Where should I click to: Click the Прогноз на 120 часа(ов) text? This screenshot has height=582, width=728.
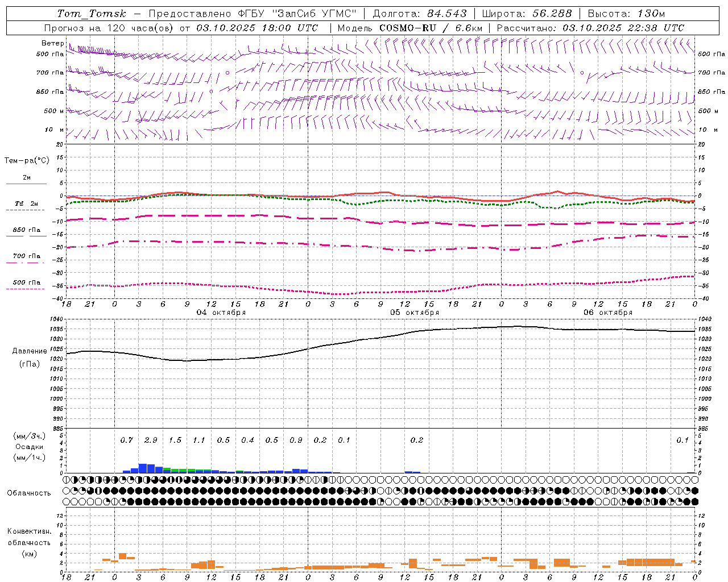click(110, 28)
